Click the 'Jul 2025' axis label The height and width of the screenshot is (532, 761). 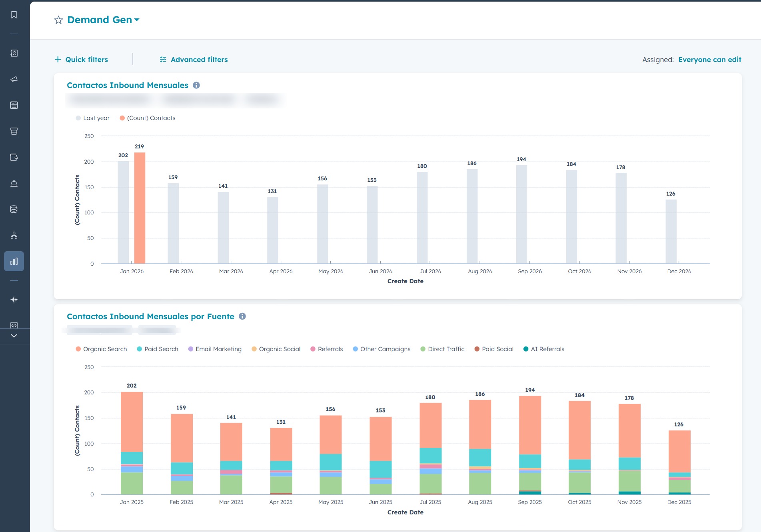coord(430,502)
